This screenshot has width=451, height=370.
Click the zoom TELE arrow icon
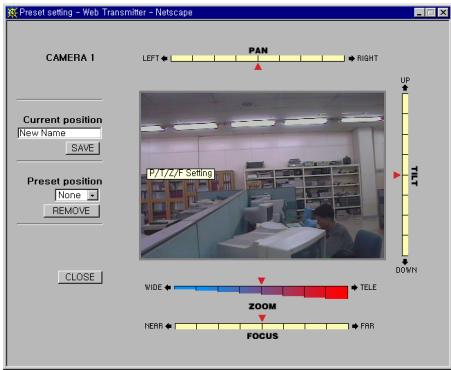354,287
